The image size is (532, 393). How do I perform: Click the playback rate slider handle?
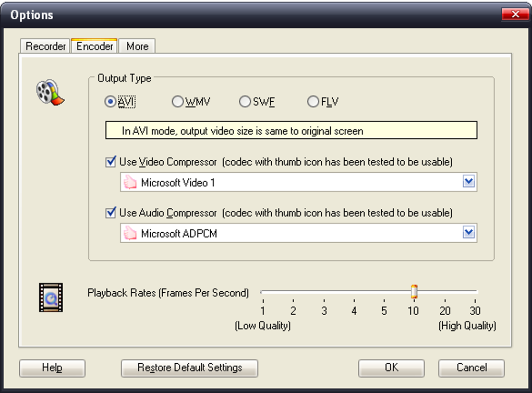click(x=414, y=292)
